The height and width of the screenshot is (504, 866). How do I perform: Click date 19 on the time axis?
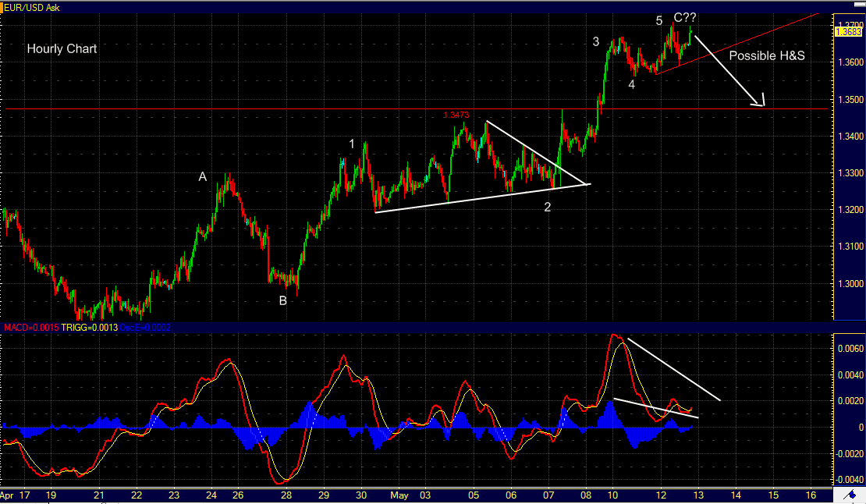pos(50,495)
